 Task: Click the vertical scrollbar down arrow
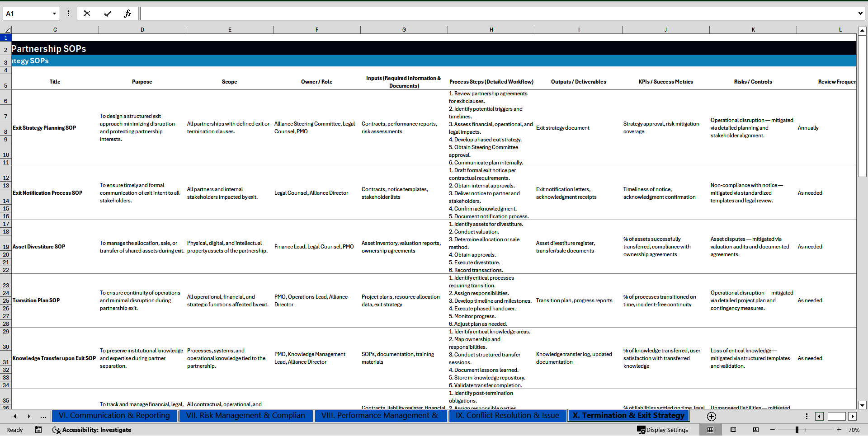point(862,405)
